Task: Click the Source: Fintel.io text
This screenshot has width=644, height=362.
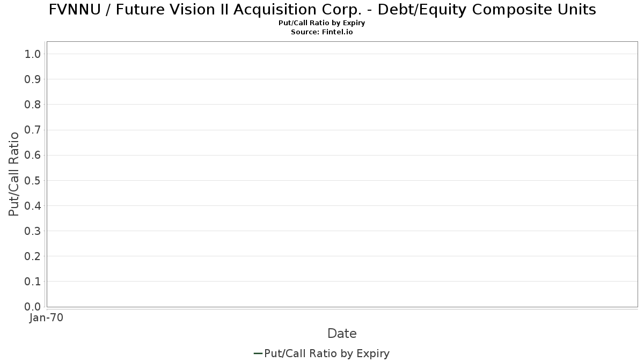Action: click(x=322, y=32)
